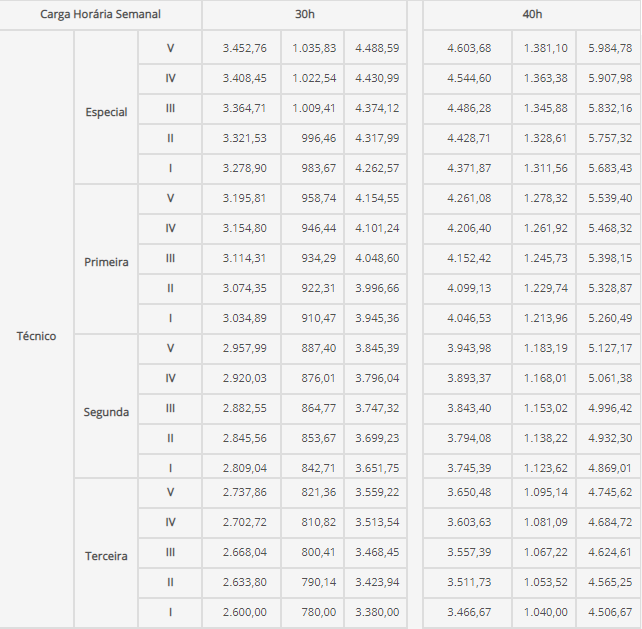Select cell value 996,46
This screenshot has width=642, height=629.
319,138
